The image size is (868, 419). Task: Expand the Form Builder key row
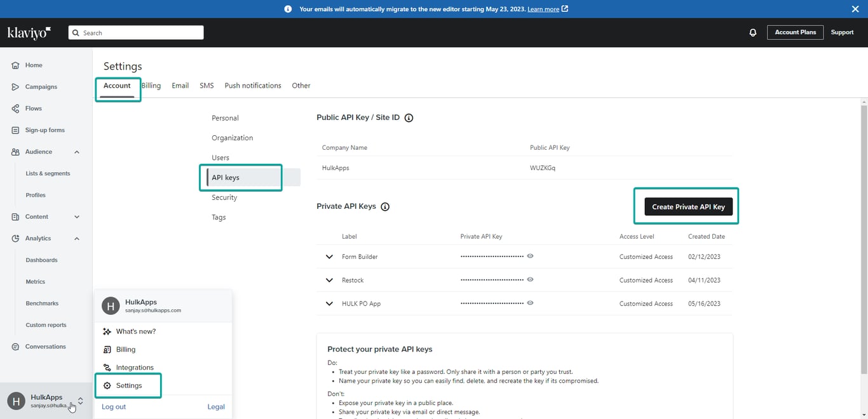pyautogui.click(x=329, y=256)
